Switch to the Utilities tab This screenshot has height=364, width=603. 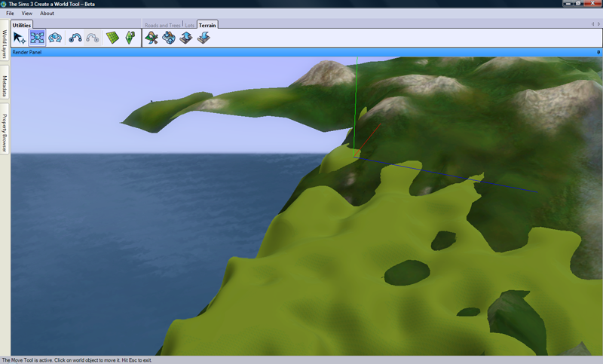[22, 25]
